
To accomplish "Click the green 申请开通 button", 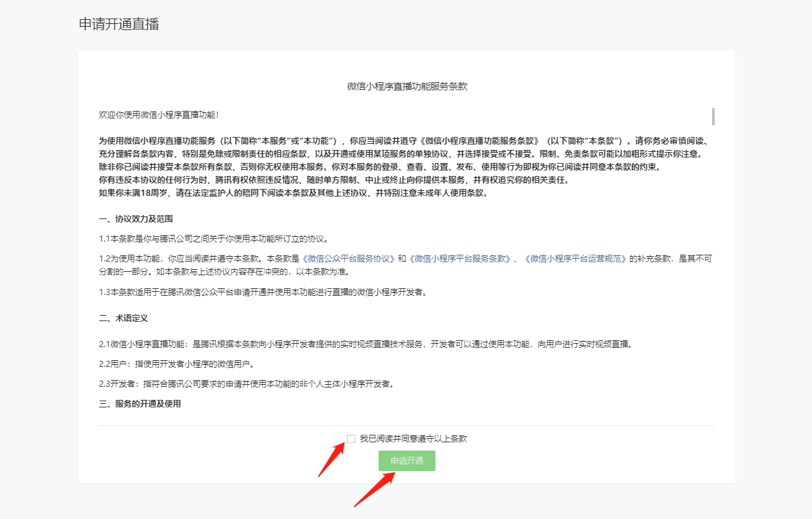I will [x=407, y=461].
